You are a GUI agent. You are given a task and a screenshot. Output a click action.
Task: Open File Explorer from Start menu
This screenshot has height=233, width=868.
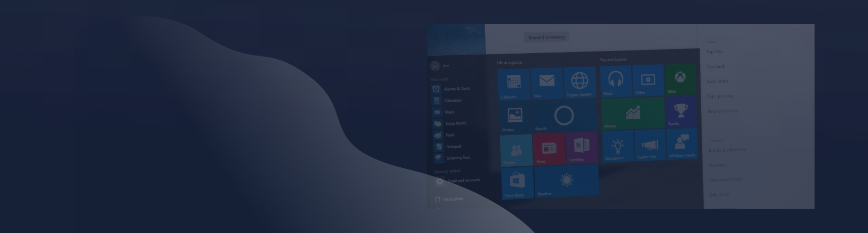[x=452, y=199]
